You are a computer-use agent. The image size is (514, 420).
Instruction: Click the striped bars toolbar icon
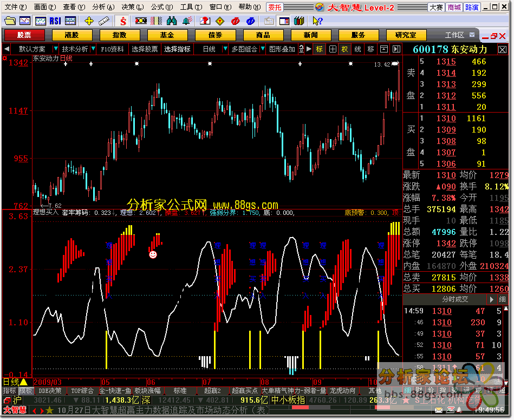click(x=157, y=21)
